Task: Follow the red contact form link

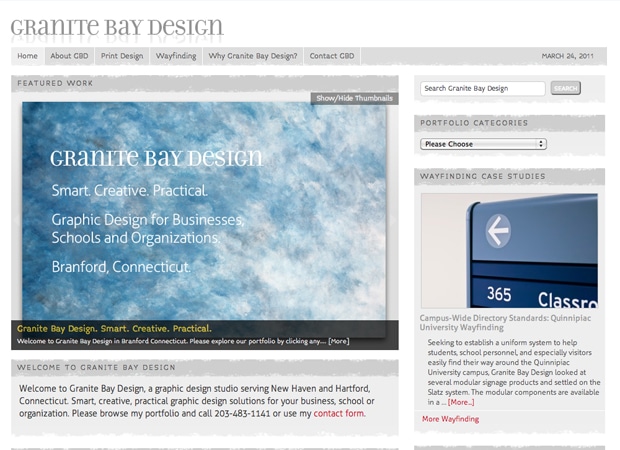Action: coord(339,414)
